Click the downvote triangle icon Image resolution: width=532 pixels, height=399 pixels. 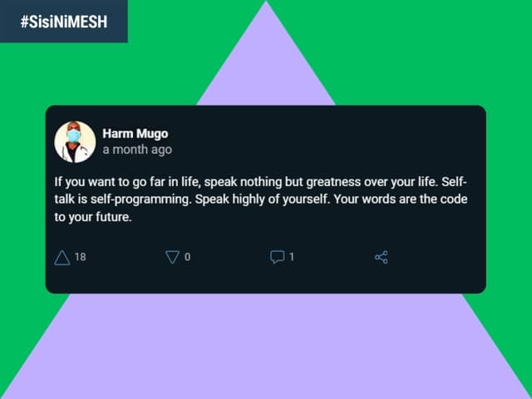(172, 258)
